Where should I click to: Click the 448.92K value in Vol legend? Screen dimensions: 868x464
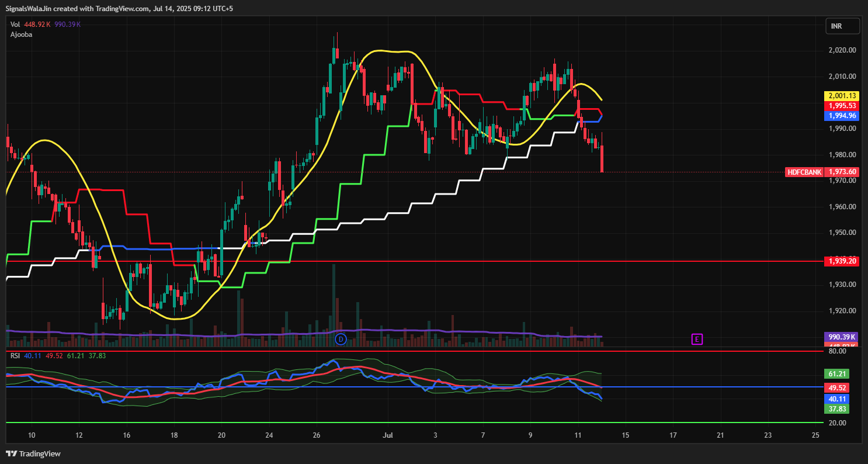coord(38,25)
